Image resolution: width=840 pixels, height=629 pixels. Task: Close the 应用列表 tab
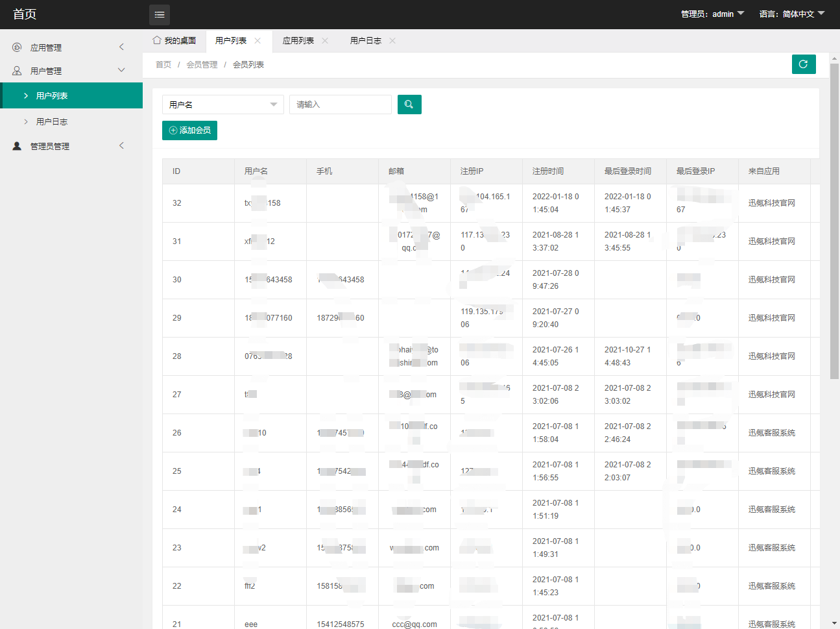point(325,41)
